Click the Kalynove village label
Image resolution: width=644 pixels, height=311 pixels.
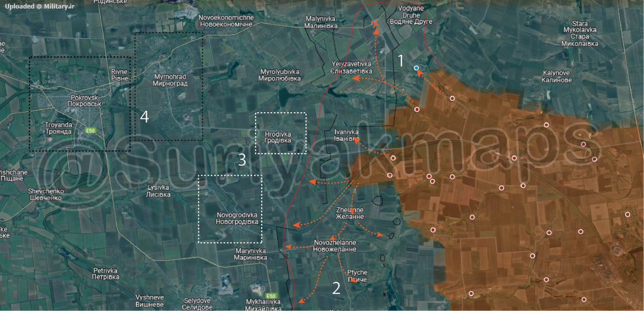click(556, 76)
